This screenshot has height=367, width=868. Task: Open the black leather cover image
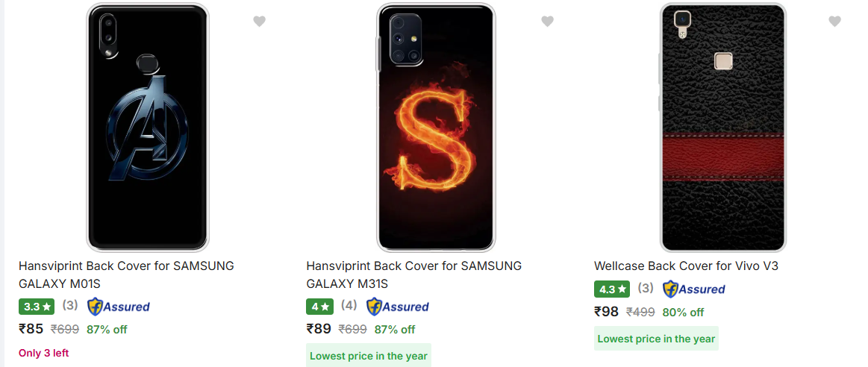723,128
